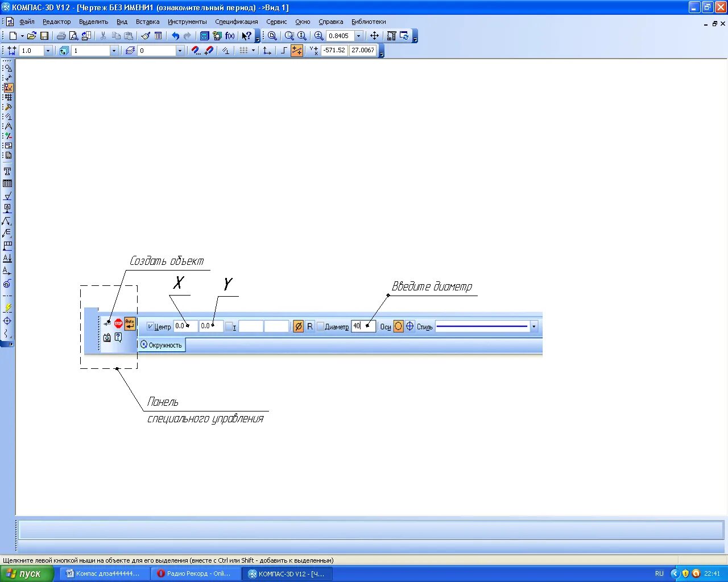Viewport: 728px width, 582px height.
Task: Click the Справка menu
Action: click(331, 22)
